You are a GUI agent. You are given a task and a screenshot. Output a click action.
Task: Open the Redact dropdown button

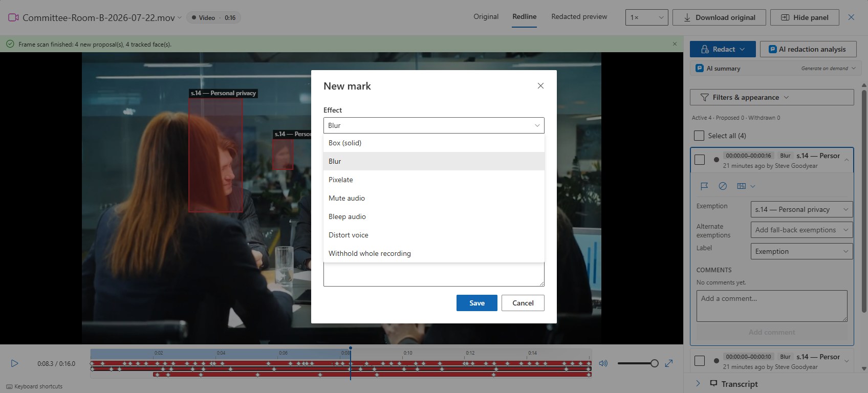point(723,49)
